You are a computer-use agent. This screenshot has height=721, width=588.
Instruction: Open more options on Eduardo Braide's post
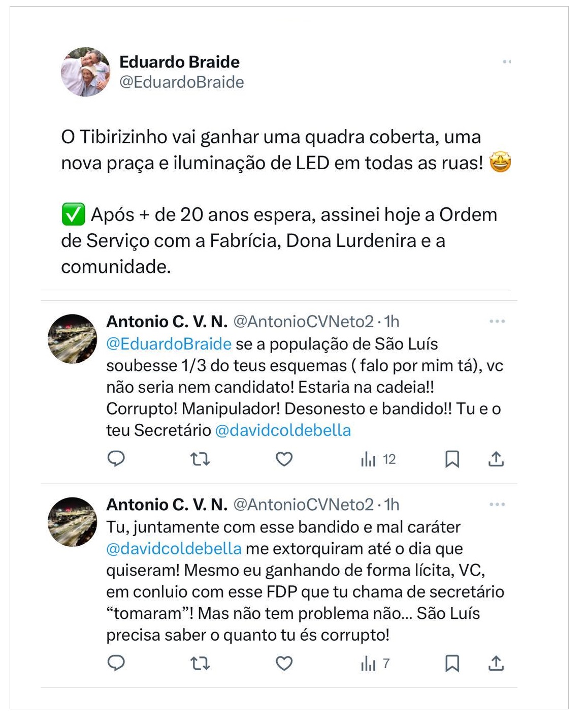507,62
